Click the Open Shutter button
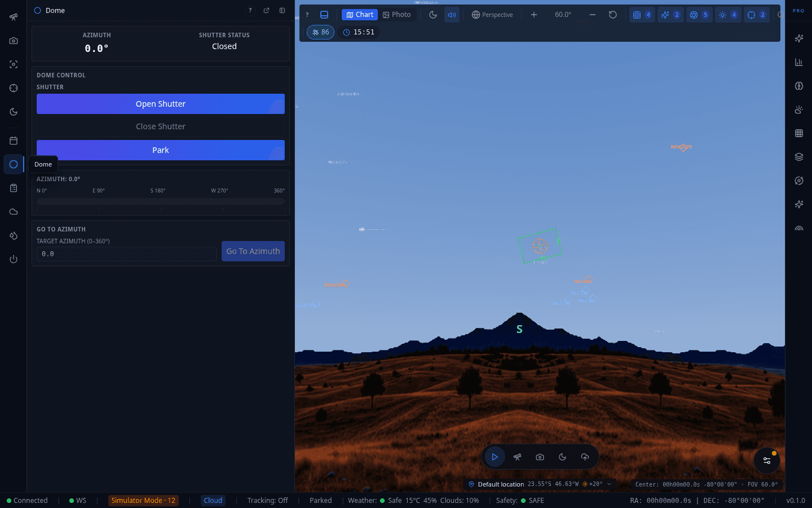The height and width of the screenshot is (508, 812). click(161, 104)
